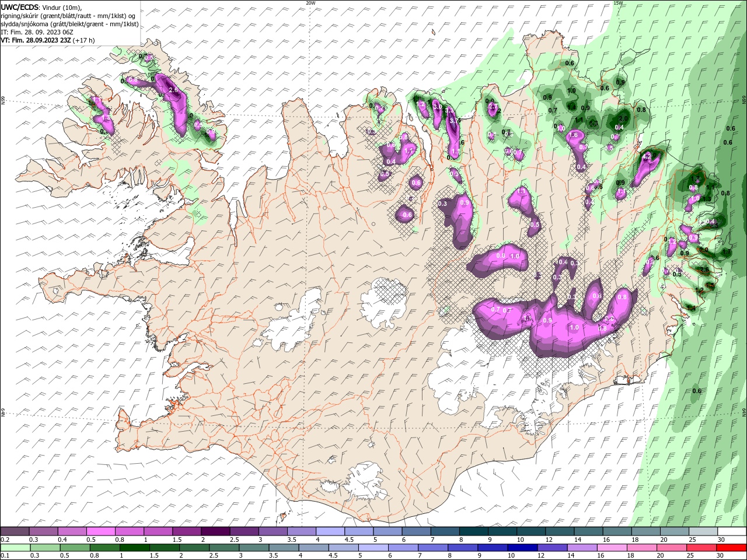Click the '(+17 h)' forecast offset text
Screen dimensions: 747x560
pos(84,40)
